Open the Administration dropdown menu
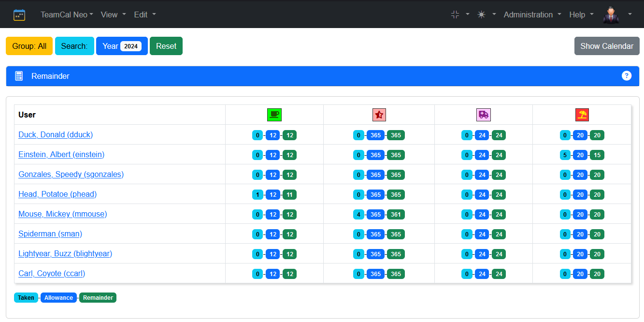 coord(532,15)
